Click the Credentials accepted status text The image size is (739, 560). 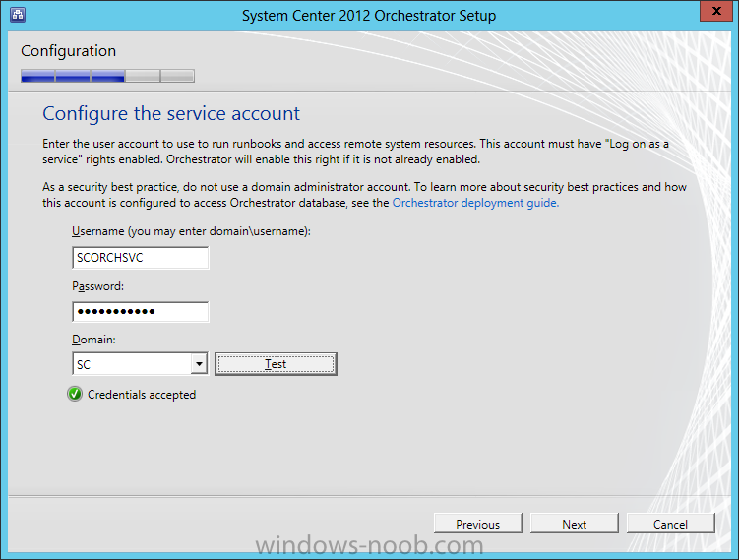[x=142, y=395]
